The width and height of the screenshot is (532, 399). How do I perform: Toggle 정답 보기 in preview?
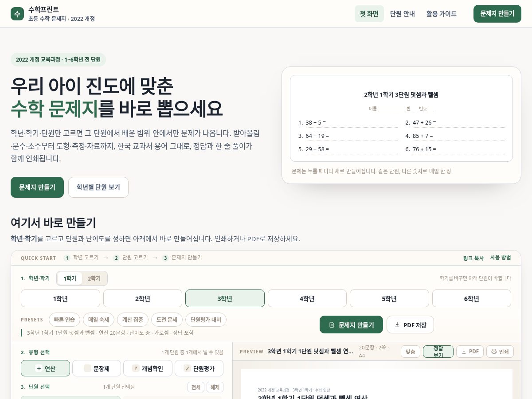[x=438, y=352]
